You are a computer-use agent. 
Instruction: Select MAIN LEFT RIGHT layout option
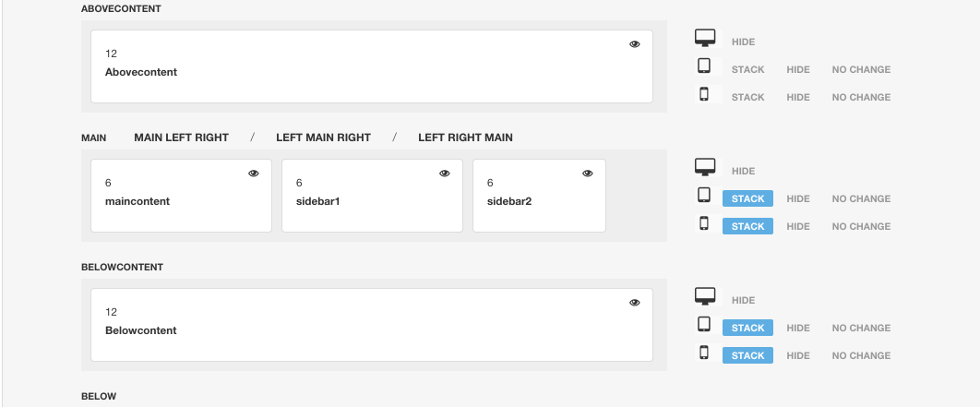pos(181,138)
